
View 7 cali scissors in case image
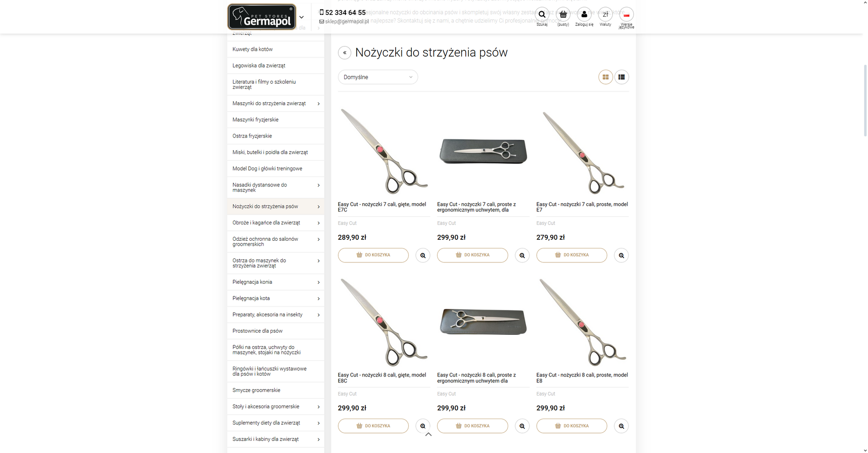point(483,152)
